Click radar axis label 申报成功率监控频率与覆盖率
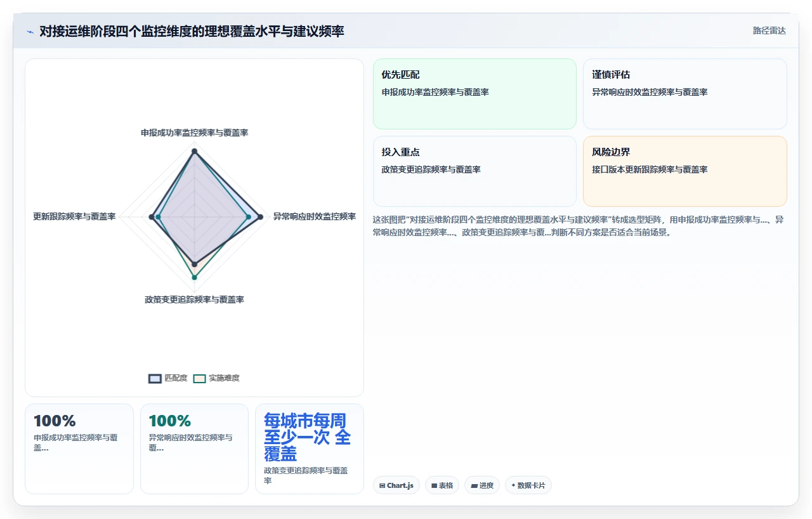Screen dimensions: 812x519 click(x=194, y=133)
